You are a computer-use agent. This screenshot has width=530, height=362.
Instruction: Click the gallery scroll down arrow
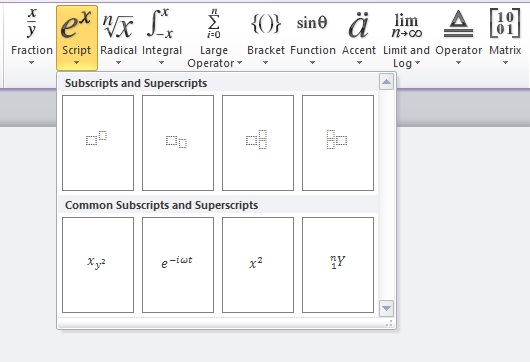[386, 308]
